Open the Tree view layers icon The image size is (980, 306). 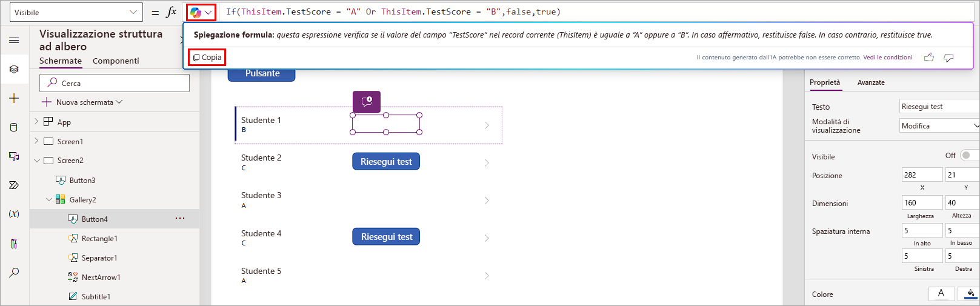14,69
